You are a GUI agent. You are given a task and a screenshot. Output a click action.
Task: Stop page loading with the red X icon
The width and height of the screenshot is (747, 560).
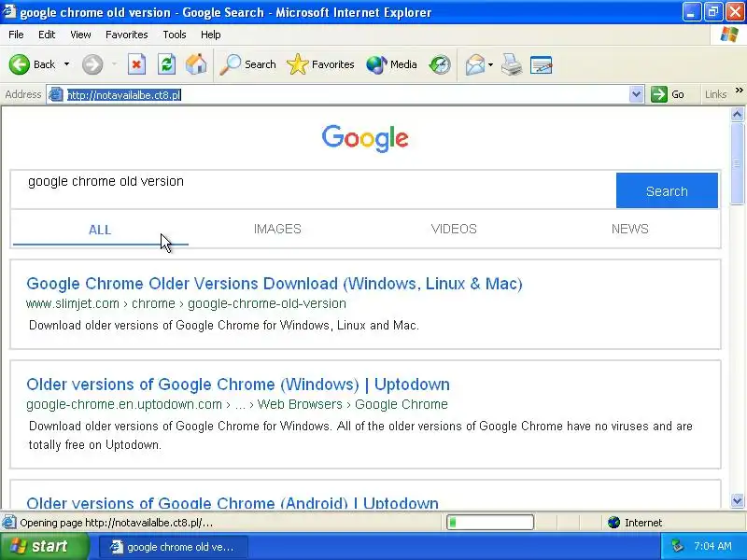tap(136, 64)
